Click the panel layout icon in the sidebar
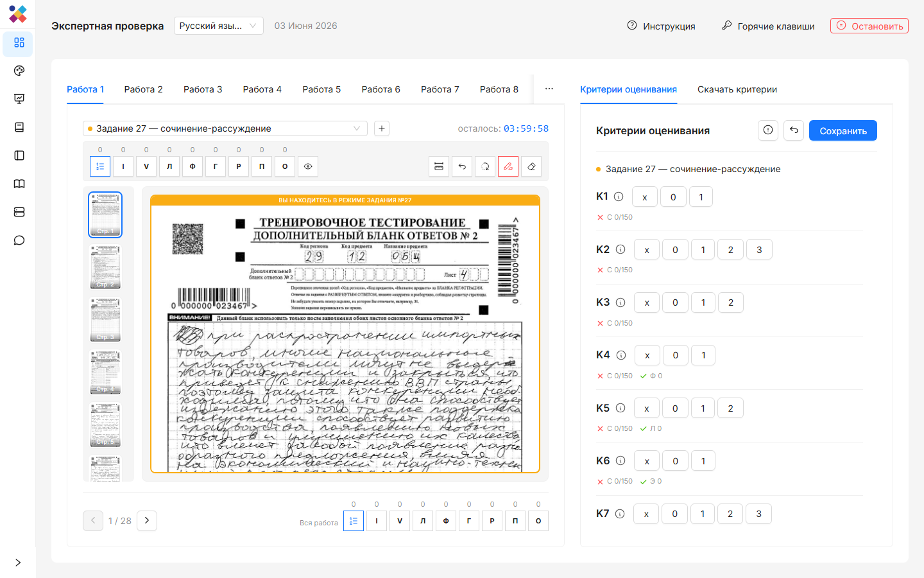Viewport: 924px width, 578px height. [19, 155]
